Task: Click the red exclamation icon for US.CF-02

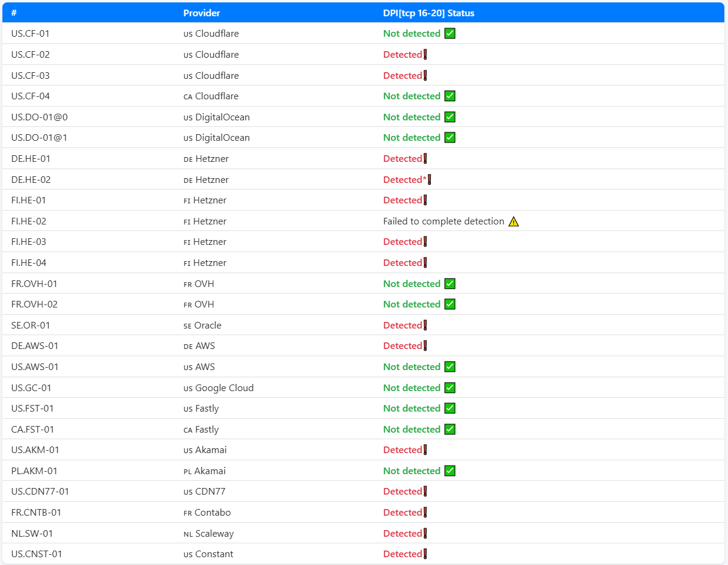Action: point(425,55)
